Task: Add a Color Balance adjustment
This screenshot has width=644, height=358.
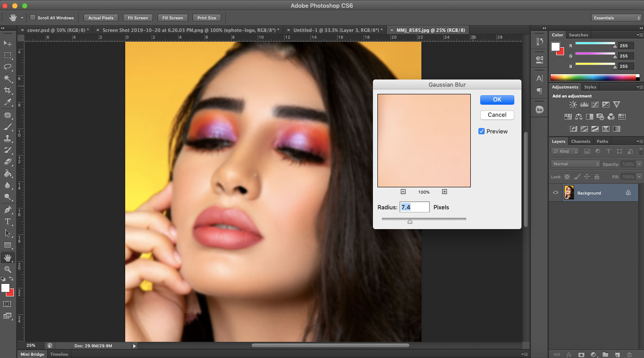Action: pyautogui.click(x=578, y=117)
